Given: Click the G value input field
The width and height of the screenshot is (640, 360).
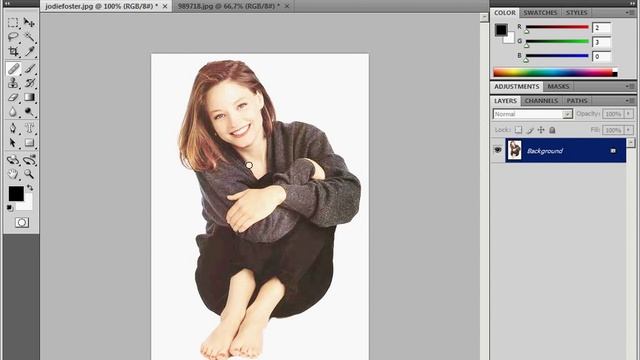Looking at the screenshot, I should [x=602, y=42].
